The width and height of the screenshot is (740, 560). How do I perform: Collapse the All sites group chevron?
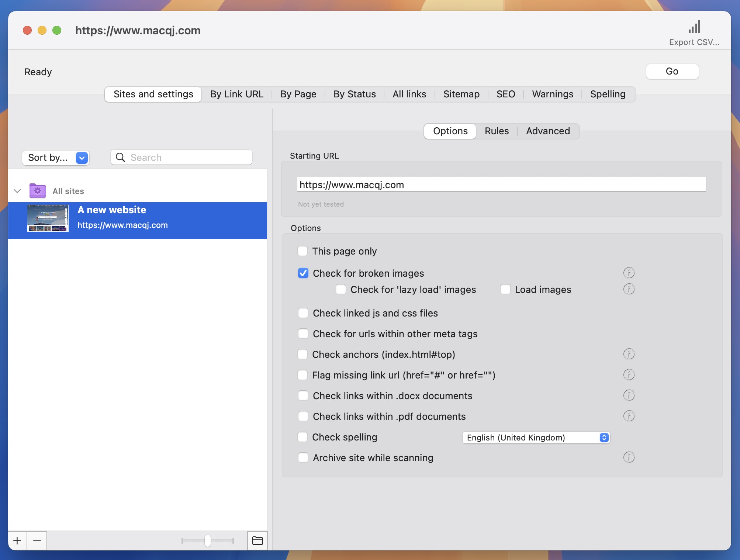tap(17, 191)
